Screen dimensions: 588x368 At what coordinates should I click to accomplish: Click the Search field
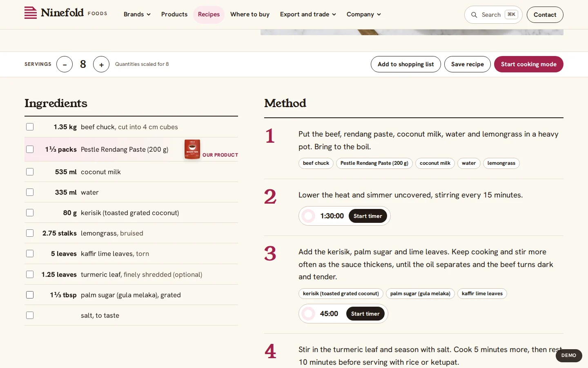[493, 15]
